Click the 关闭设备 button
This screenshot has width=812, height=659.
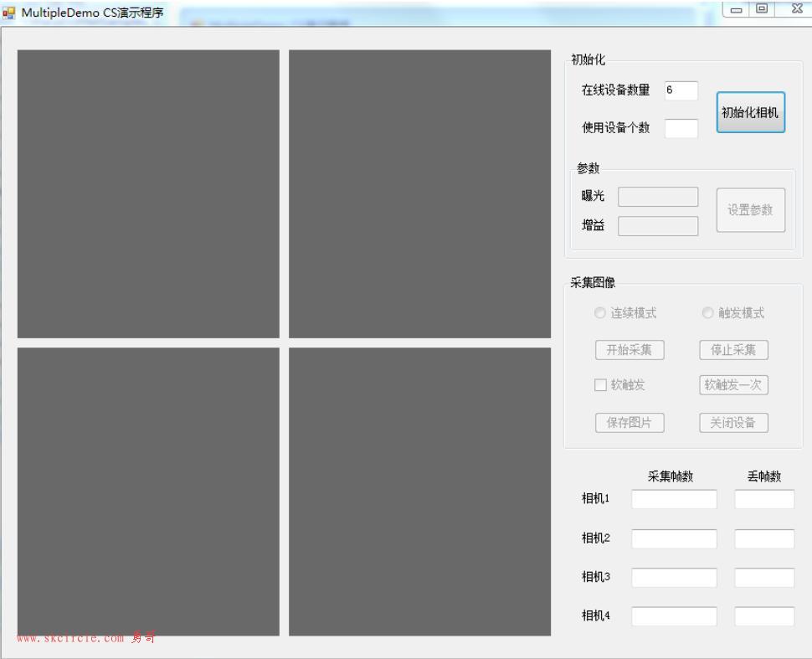coord(733,423)
